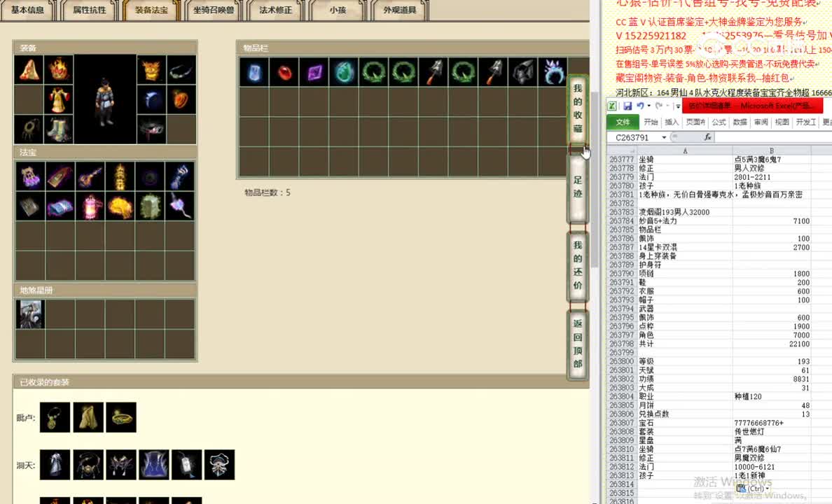Switch to the 属性抗性 tab

point(89,10)
